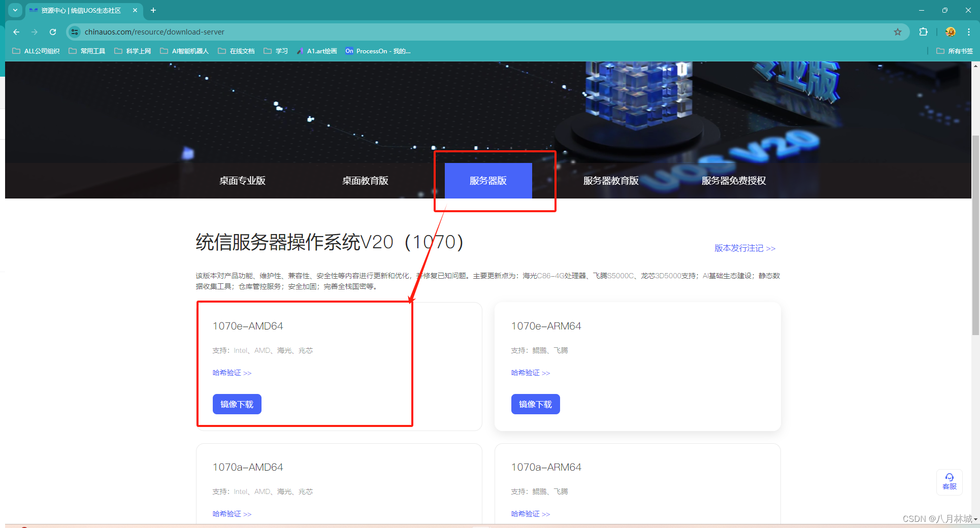Open the site information icon in address bar
Viewport: 980px width, 528px height.
point(75,31)
